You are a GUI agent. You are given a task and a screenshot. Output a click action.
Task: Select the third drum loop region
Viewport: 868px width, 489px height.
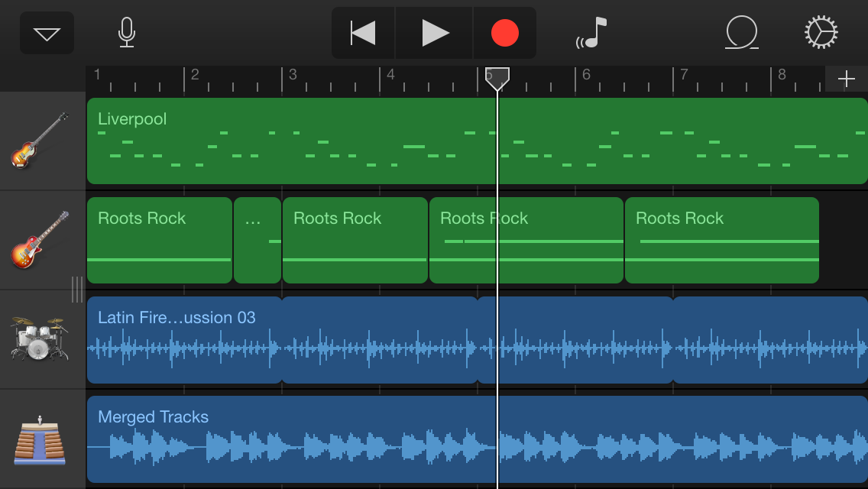point(575,340)
